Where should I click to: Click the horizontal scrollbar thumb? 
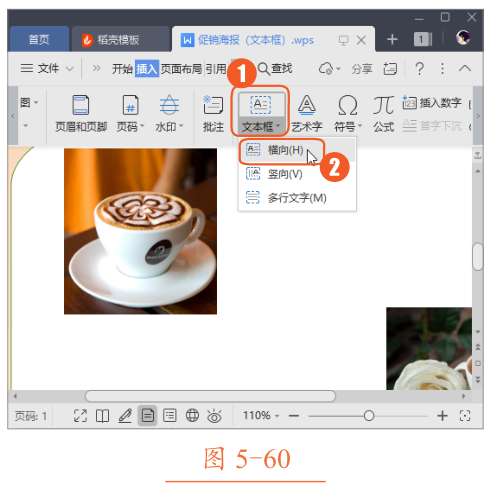click(x=210, y=396)
